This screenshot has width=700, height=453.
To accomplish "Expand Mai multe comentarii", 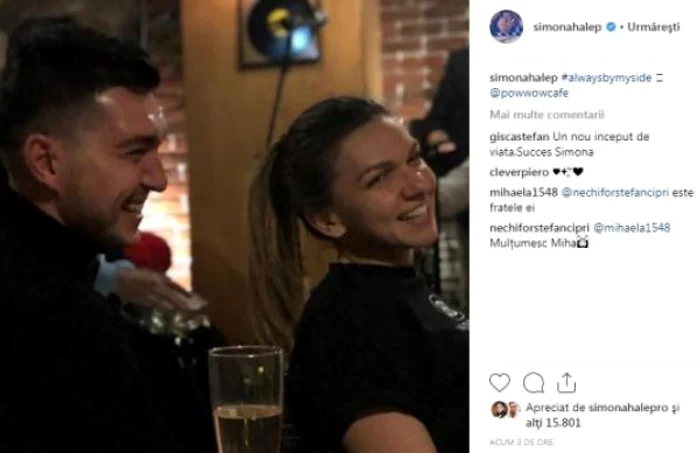I will tap(547, 115).
